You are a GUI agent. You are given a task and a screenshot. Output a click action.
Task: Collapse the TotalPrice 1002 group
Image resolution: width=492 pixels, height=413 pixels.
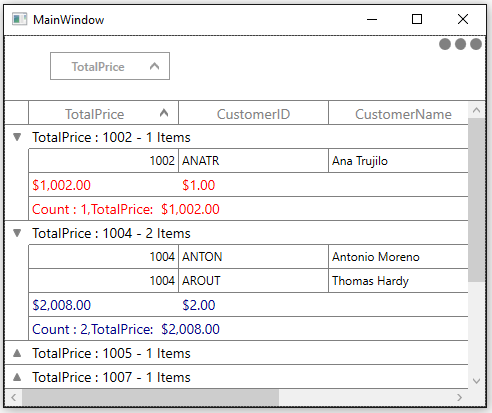tap(17, 137)
